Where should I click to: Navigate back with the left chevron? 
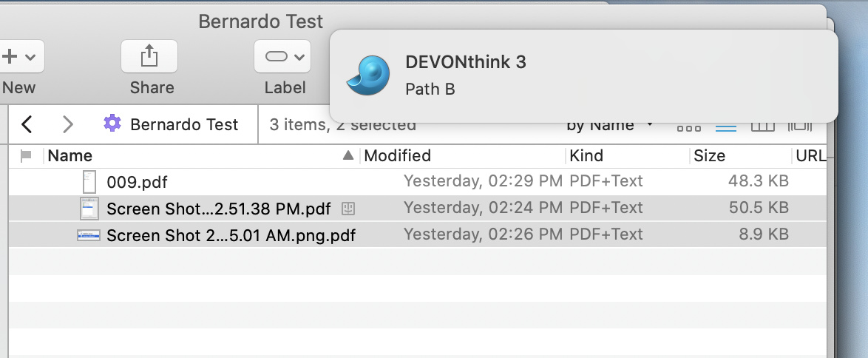27,124
